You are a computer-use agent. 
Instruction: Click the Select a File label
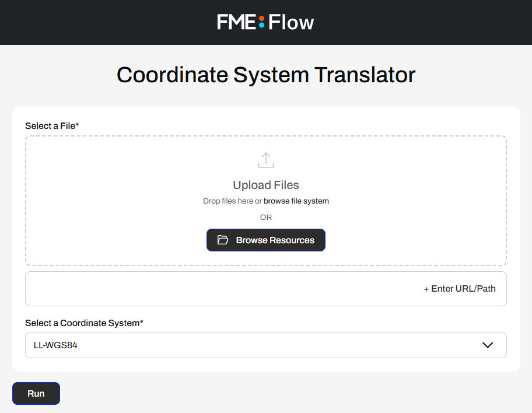52,126
